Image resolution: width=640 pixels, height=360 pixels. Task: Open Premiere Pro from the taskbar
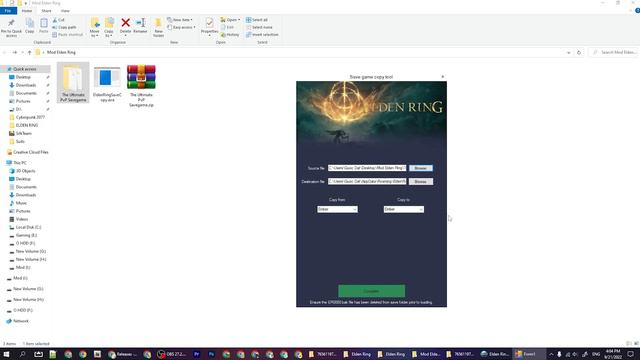point(197,354)
